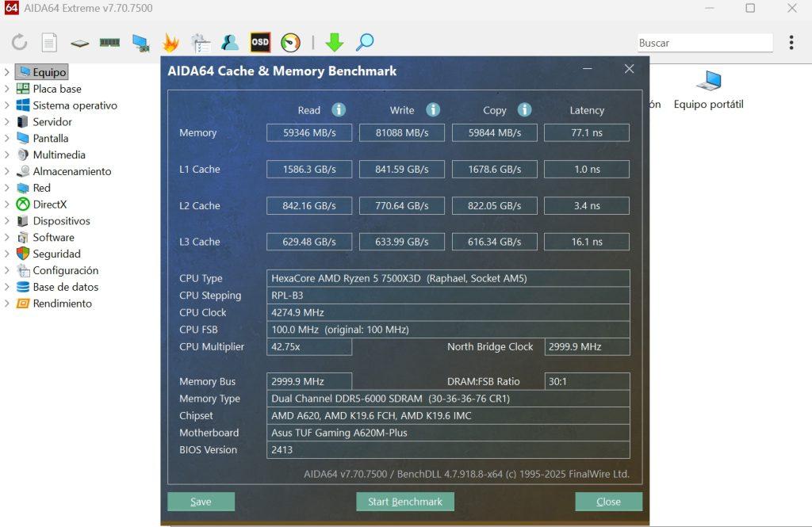The width and height of the screenshot is (812, 527).
Task: Expand the Almacenamiento node arrow
Action: pyautogui.click(x=6, y=171)
